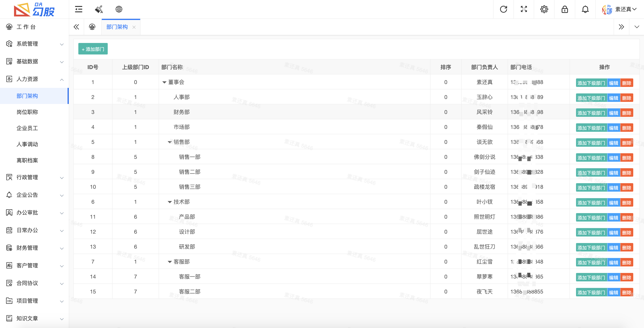Collapse the 销售部 tree row
Viewport: 644px width, 328px height.
click(170, 142)
